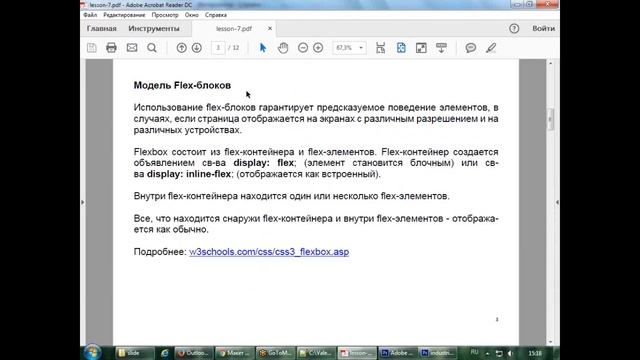Click the RU language indicator
This screenshot has height=360, width=640.
[474, 352]
